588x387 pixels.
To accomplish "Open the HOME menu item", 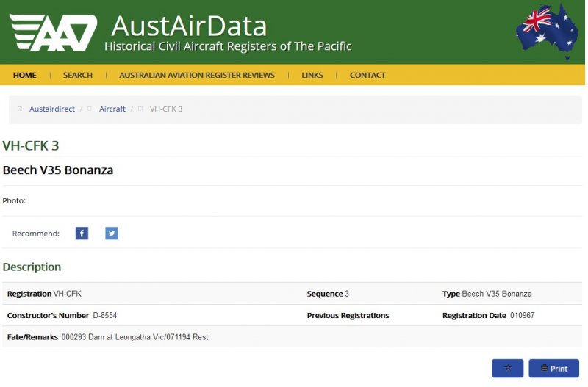I will (x=25, y=75).
